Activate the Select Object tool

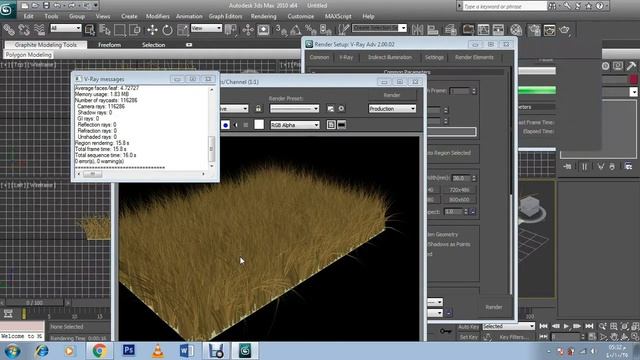[x=90, y=30]
